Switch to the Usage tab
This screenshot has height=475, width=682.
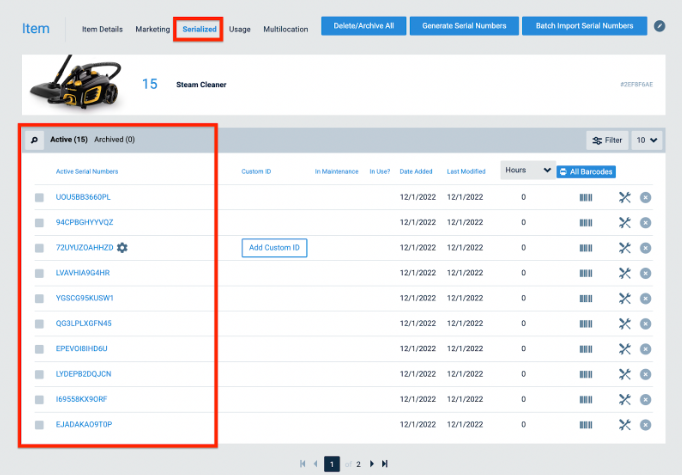(240, 29)
